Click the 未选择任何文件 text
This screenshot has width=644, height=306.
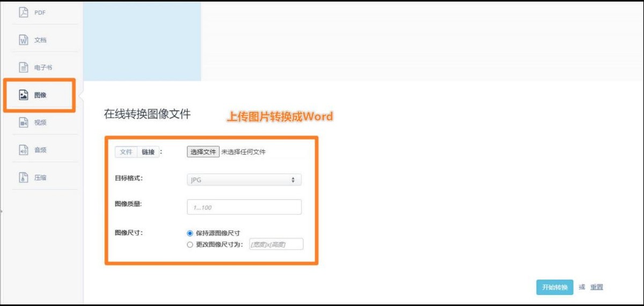click(x=244, y=152)
